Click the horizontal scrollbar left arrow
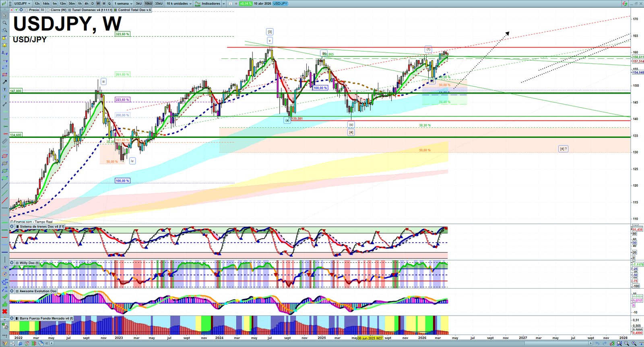Image resolution: width=644 pixels, height=347 pixels. (52, 343)
